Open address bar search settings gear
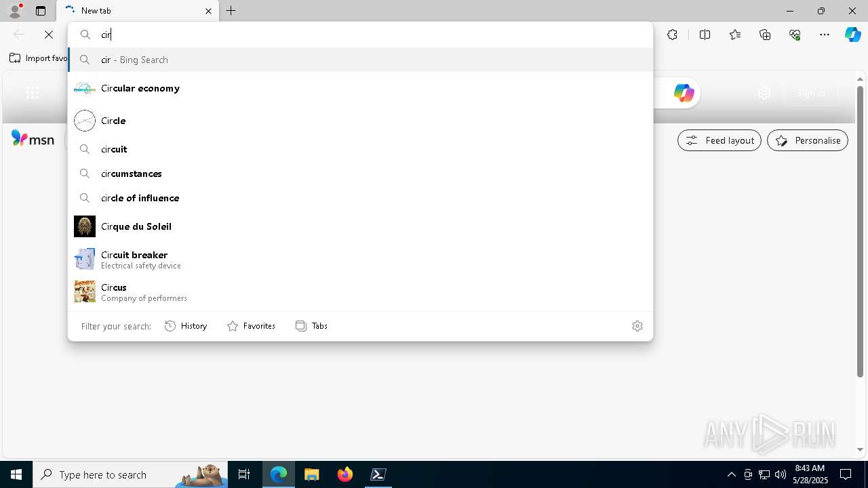This screenshot has height=488, width=868. coord(637,326)
